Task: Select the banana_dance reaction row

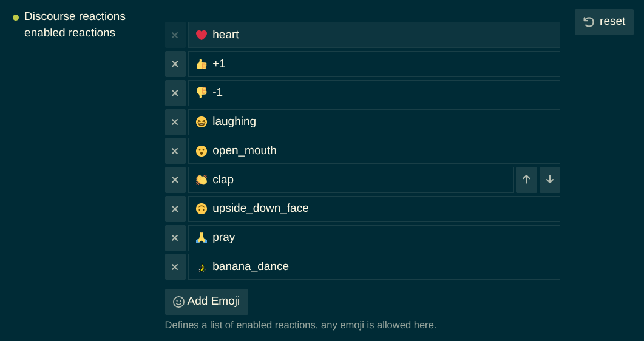Action: (x=374, y=267)
